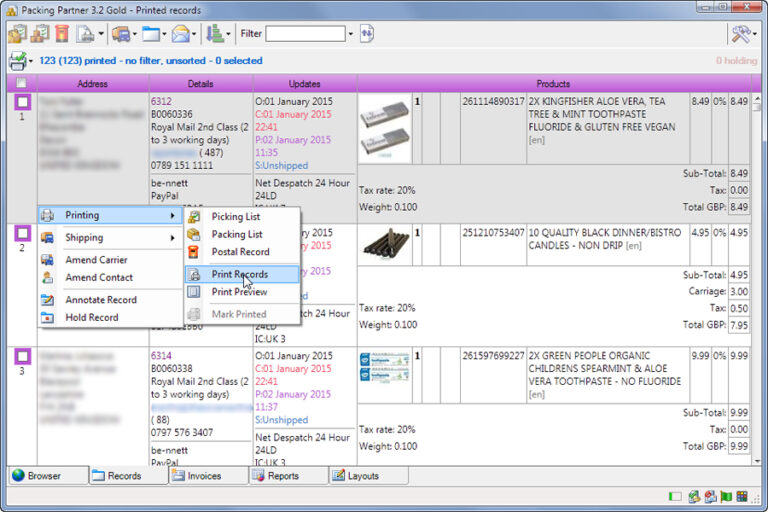Click the green sort order toolbar icon
Viewport: 768px width, 512px height.
pyautogui.click(x=214, y=34)
